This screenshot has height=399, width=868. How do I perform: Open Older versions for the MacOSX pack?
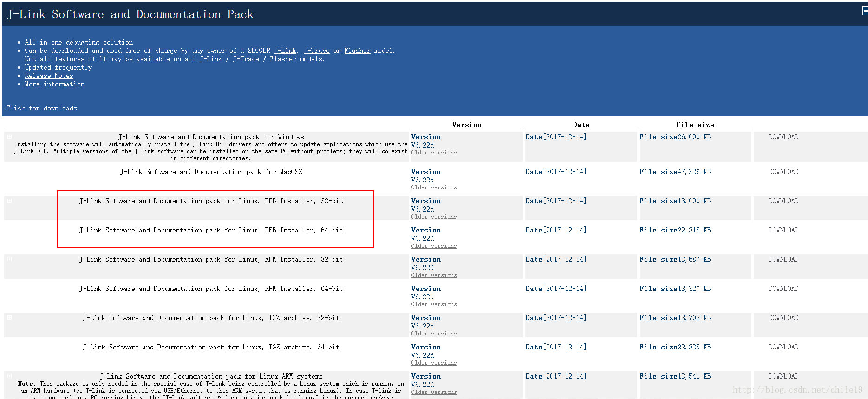(x=434, y=187)
